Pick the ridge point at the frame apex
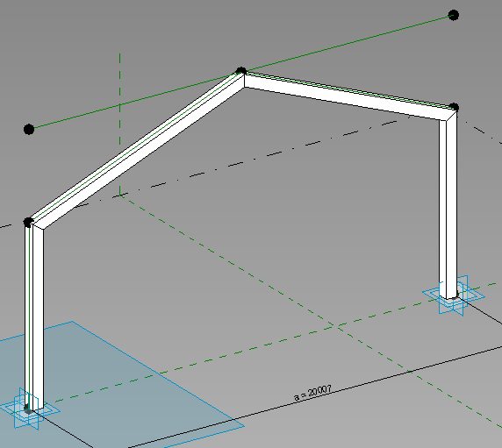Image resolution: width=502 pixels, height=448 pixels. (x=240, y=71)
